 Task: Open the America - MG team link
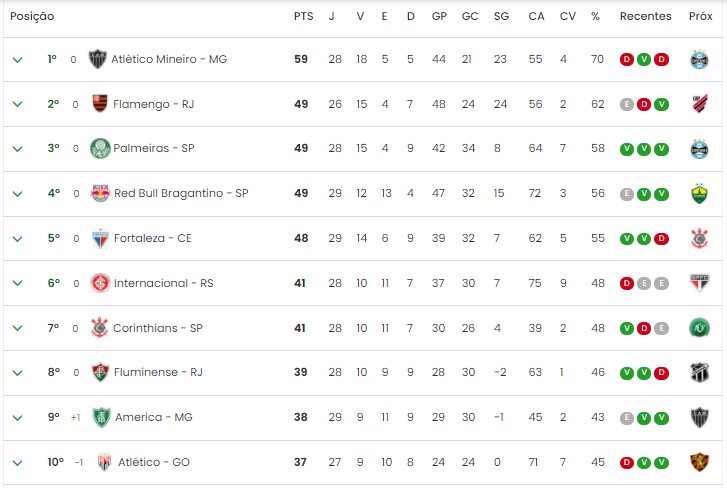tap(153, 417)
